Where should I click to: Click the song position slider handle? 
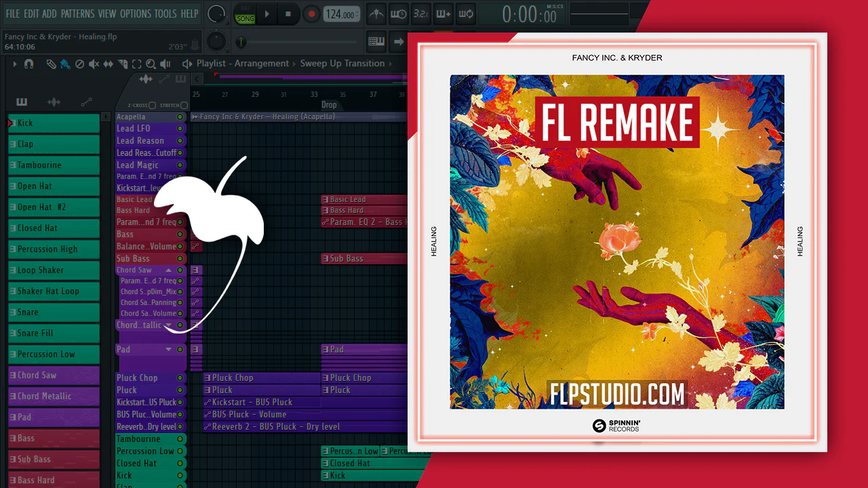coord(241,43)
